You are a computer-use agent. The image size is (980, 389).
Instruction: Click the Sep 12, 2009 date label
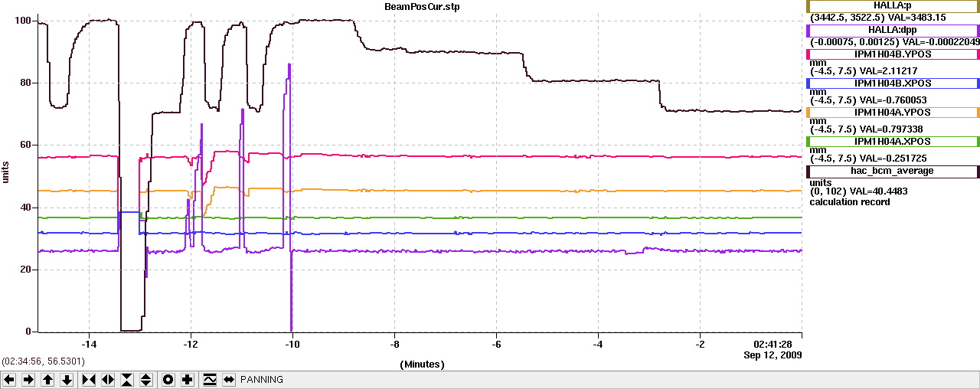773,355
